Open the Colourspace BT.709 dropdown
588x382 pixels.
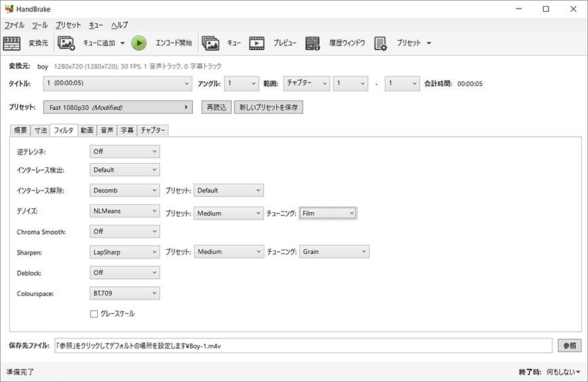[124, 293]
